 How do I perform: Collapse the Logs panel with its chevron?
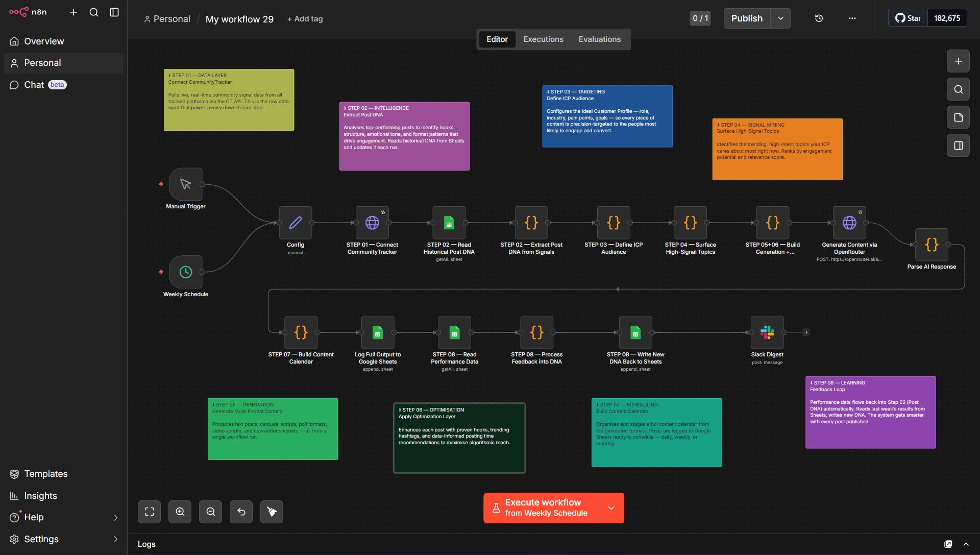[x=967, y=544]
